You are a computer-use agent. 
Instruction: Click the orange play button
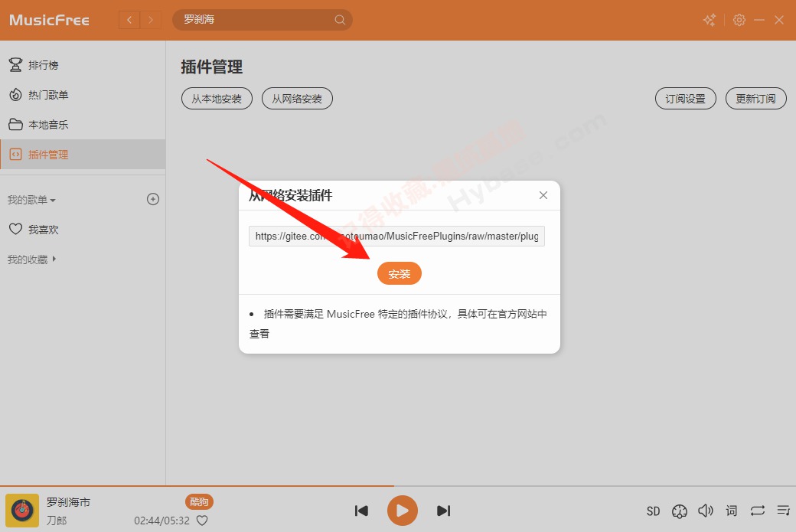[402, 510]
